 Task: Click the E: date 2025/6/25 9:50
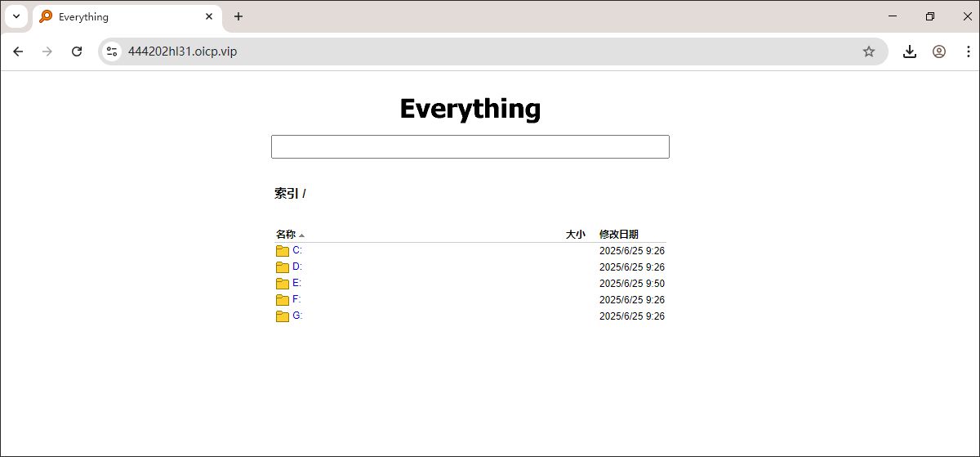pyautogui.click(x=632, y=284)
